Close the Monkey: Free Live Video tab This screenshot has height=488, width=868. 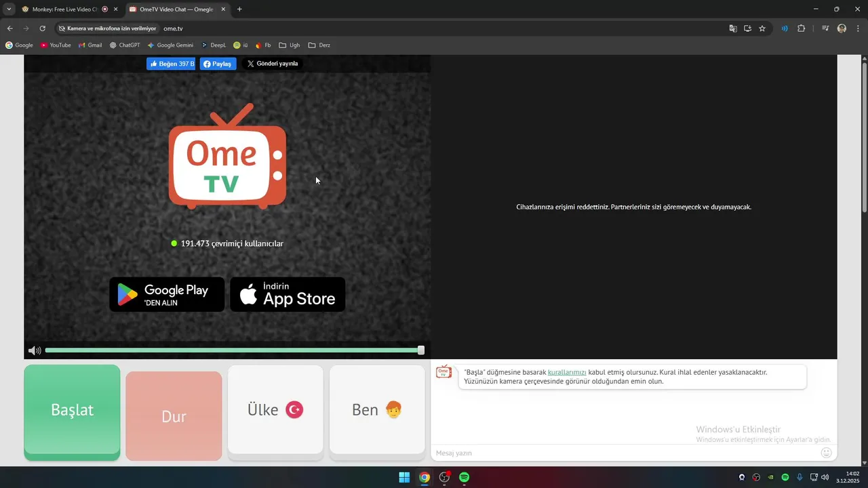coord(116,9)
